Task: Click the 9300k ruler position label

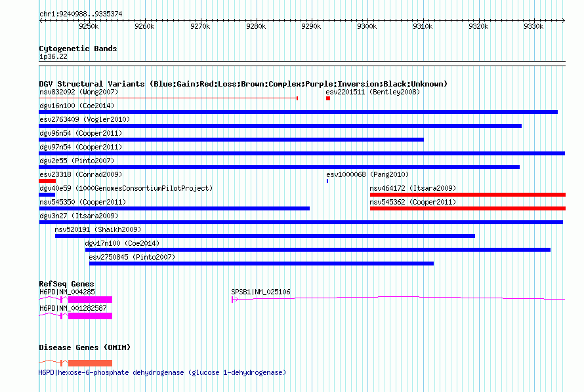Action: (x=367, y=26)
